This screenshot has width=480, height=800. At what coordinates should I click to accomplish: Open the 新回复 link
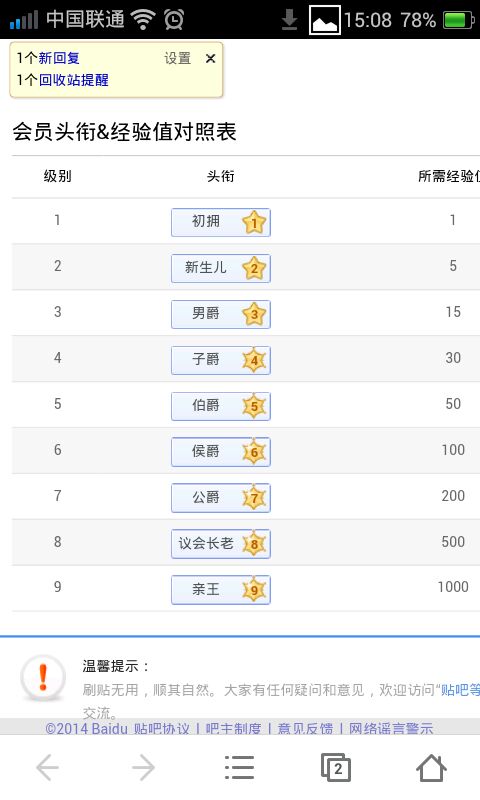tap(59, 58)
